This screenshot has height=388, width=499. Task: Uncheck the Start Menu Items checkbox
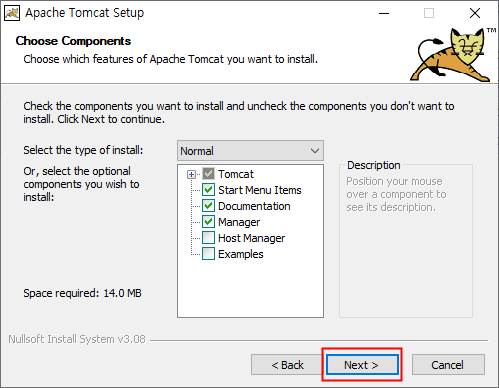pyautogui.click(x=208, y=190)
